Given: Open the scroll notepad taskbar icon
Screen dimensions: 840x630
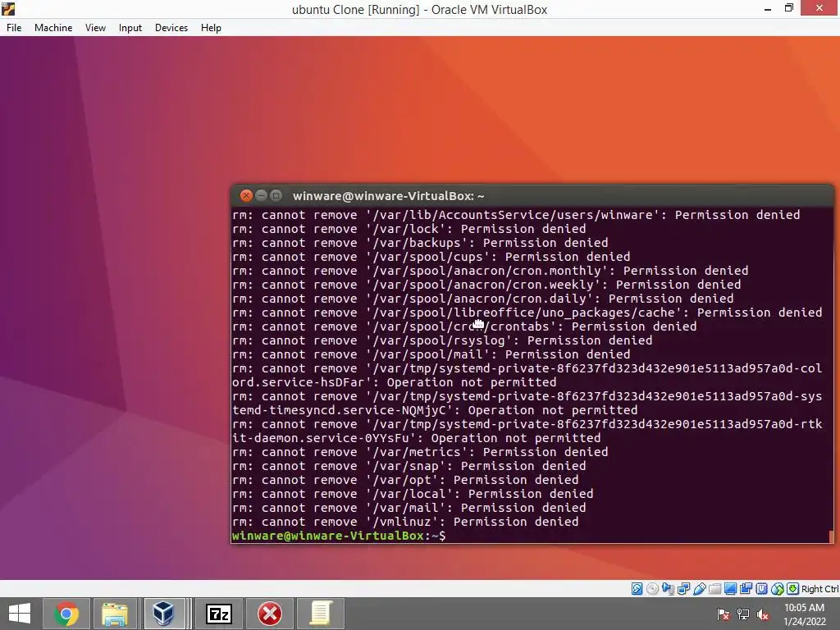Looking at the screenshot, I should [321, 614].
